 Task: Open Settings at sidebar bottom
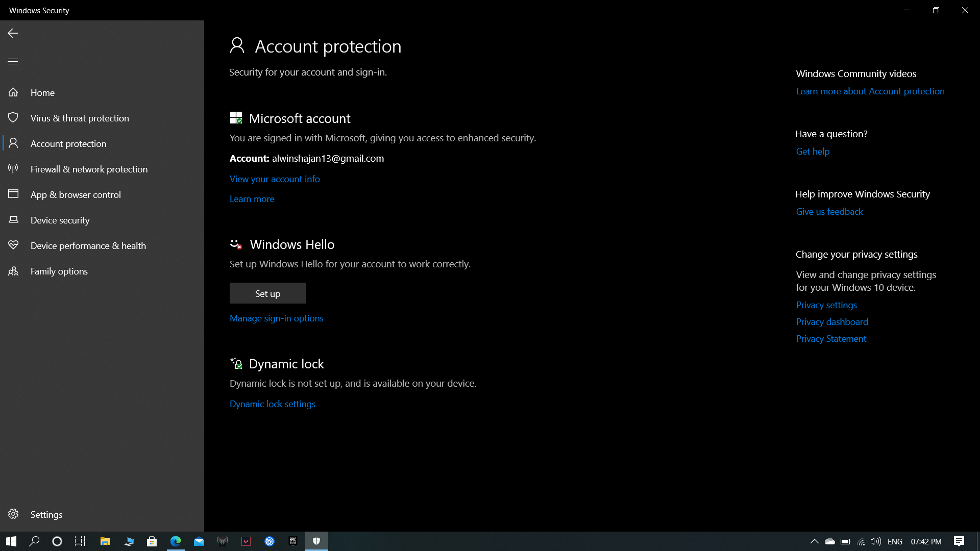click(102, 514)
